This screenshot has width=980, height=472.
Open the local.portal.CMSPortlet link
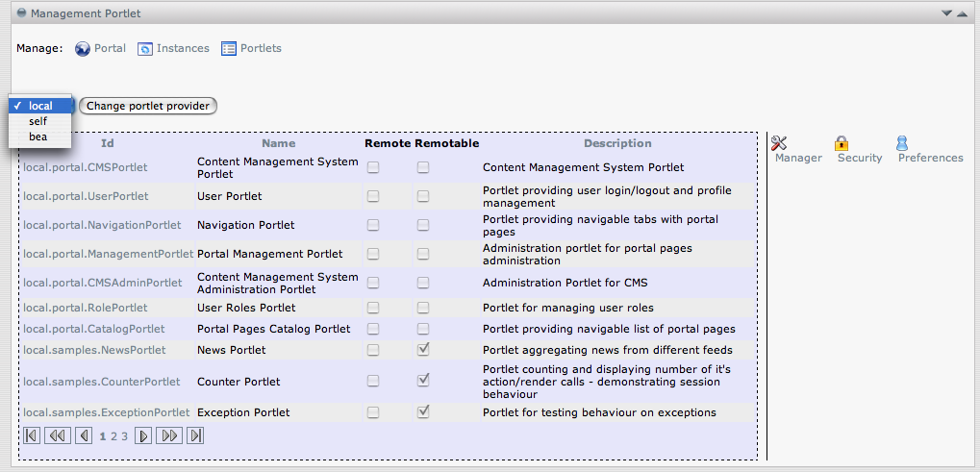pos(86,167)
